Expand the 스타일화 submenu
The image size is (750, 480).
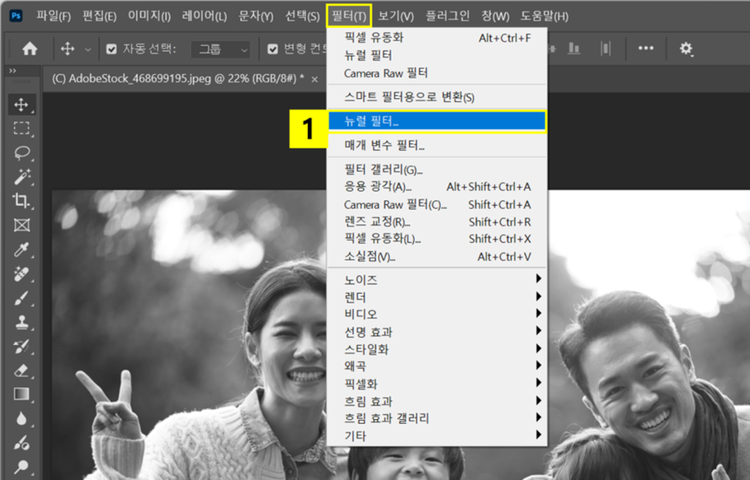click(437, 349)
